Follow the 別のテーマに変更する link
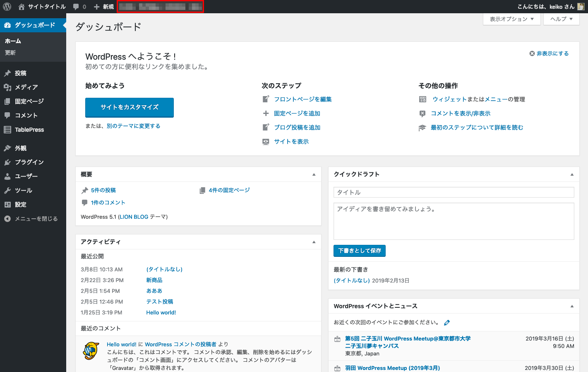 point(133,126)
